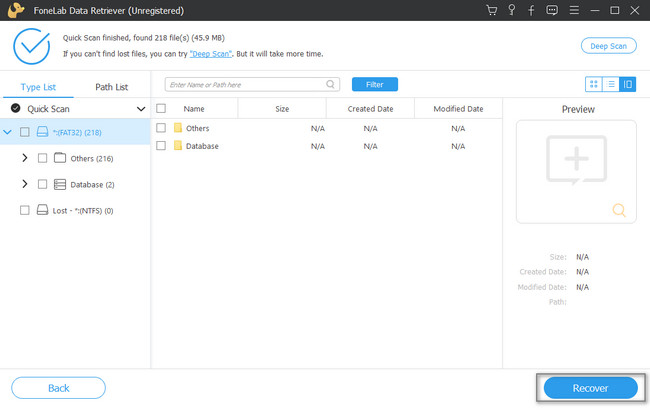
Task: Select the "Others (216)" tree label
Action: 92,158
